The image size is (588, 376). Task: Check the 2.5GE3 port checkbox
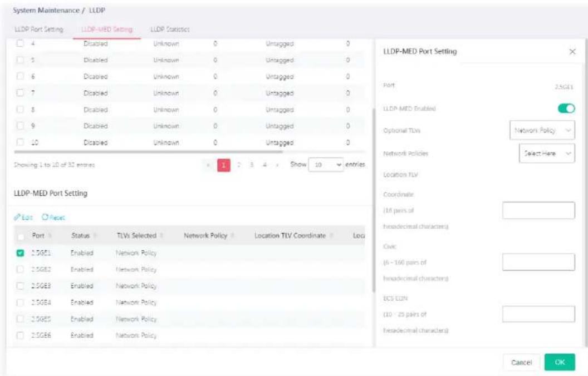click(20, 286)
